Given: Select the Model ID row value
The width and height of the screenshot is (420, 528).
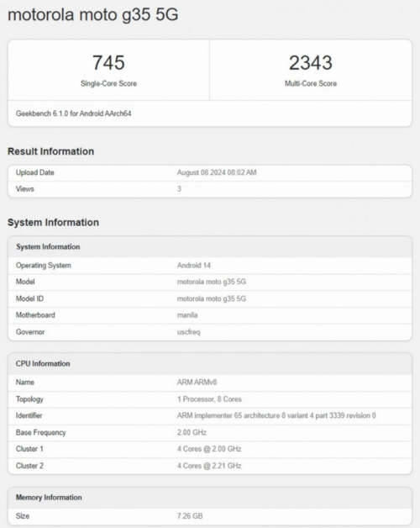Looking at the screenshot, I should (x=212, y=298).
